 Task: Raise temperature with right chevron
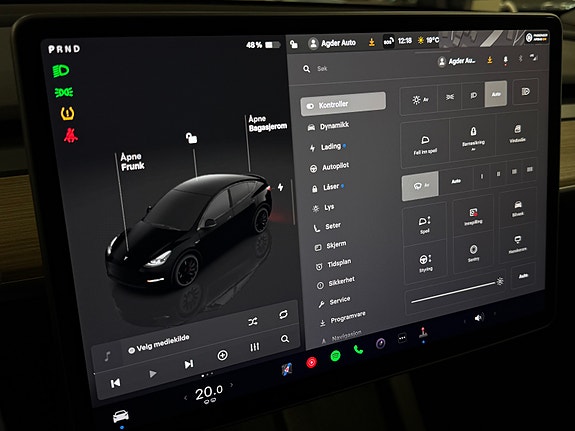231,385
